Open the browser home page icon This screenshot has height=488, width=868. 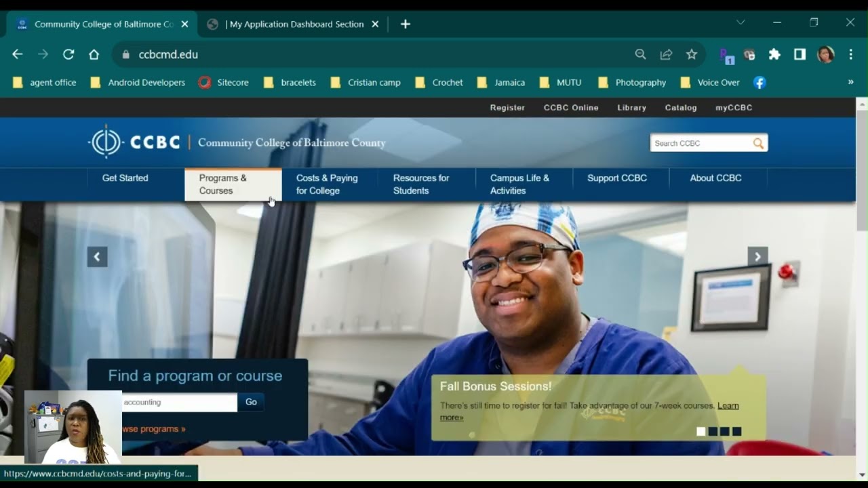[x=94, y=54]
